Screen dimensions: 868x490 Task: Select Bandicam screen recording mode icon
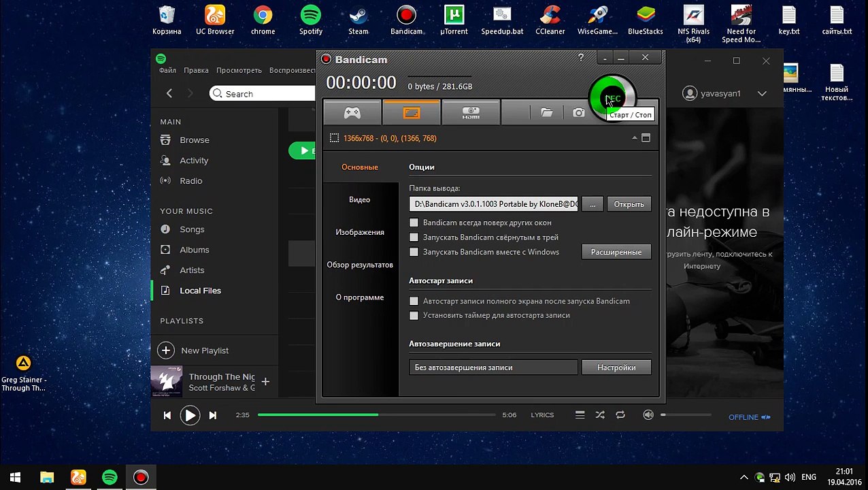412,113
